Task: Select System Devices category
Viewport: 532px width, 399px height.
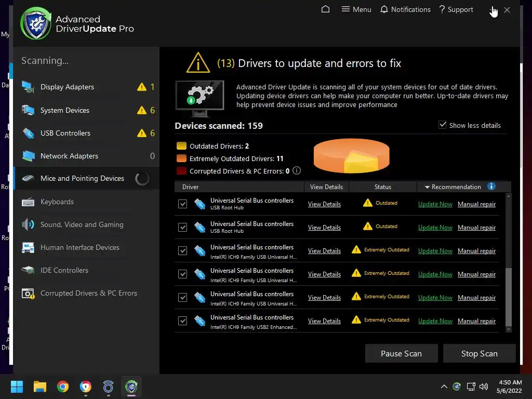Action: tap(87, 110)
